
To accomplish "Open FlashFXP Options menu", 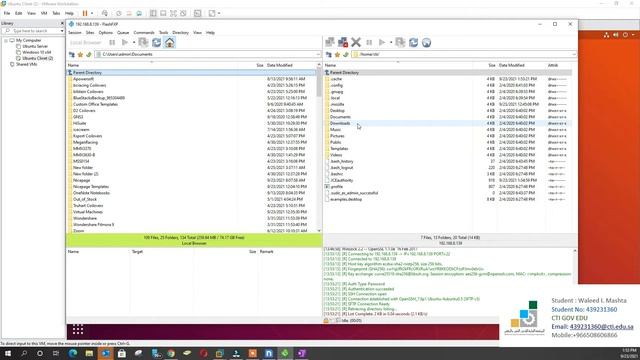I will [105, 33].
